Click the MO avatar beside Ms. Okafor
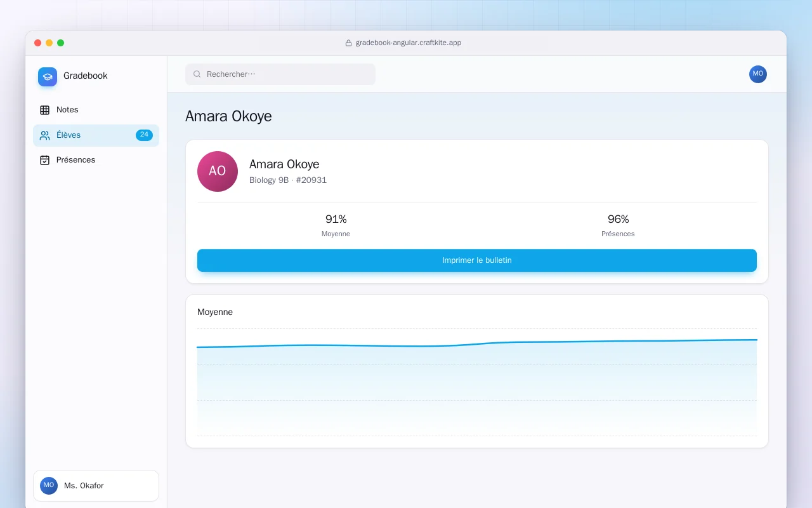The image size is (812, 508). coord(49,486)
